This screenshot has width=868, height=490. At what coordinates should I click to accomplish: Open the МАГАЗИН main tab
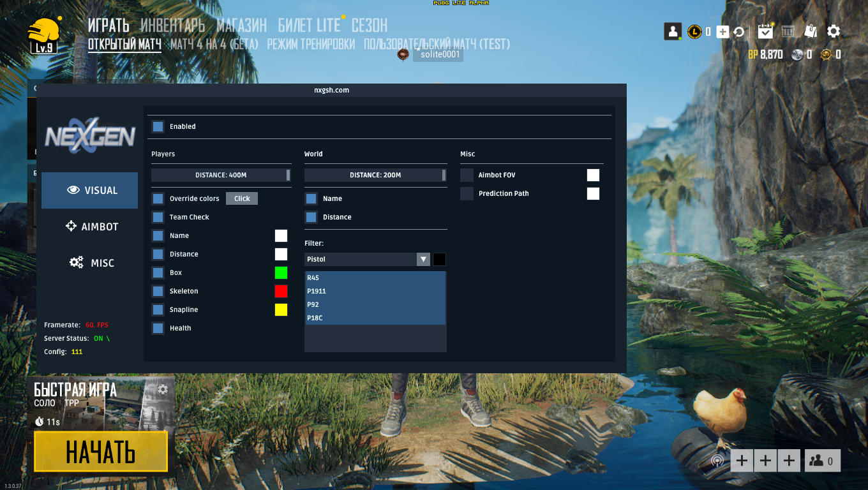241,26
